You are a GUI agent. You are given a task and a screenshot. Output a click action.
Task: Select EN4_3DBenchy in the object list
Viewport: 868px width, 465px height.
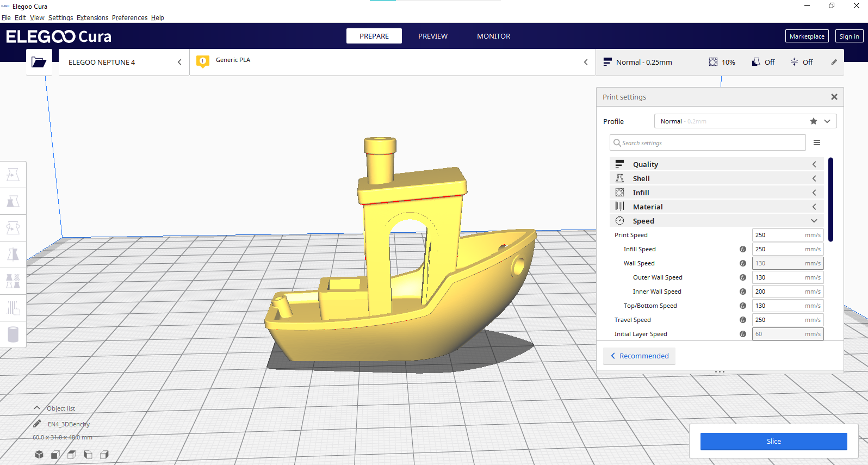pos(69,424)
